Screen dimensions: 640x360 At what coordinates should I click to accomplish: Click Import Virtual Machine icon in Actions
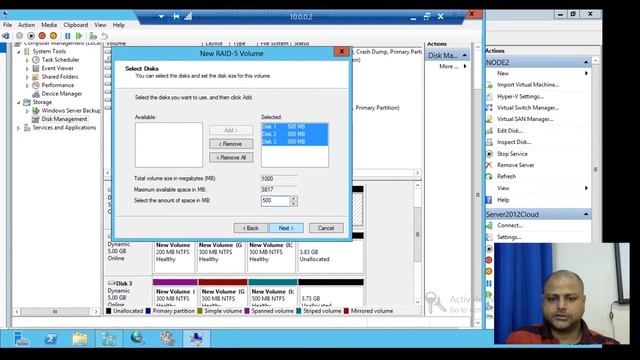pyautogui.click(x=489, y=85)
